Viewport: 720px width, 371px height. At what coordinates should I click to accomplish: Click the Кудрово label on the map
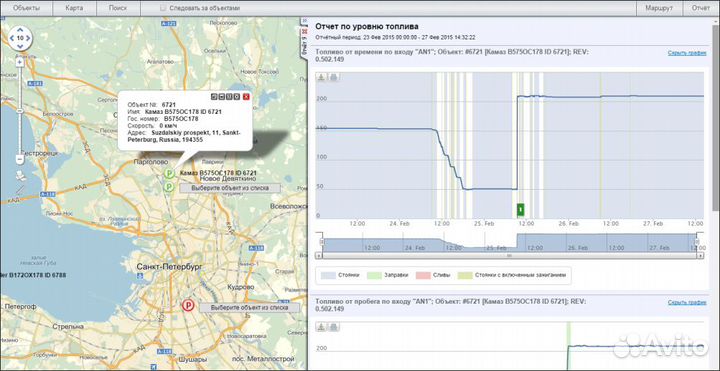tap(241, 287)
